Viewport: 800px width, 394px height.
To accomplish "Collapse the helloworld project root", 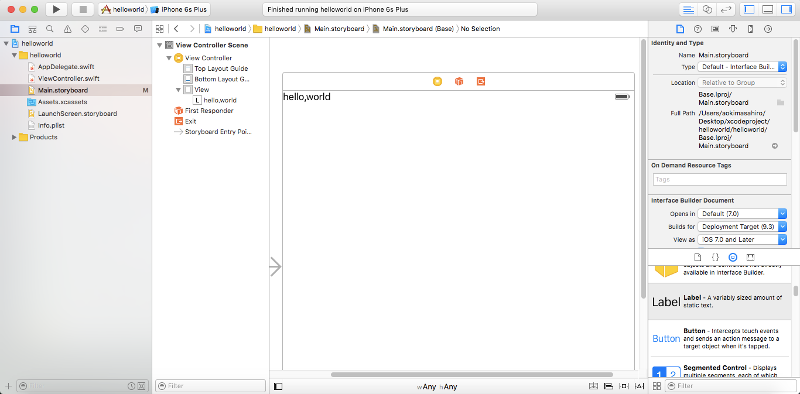I will click(6, 43).
